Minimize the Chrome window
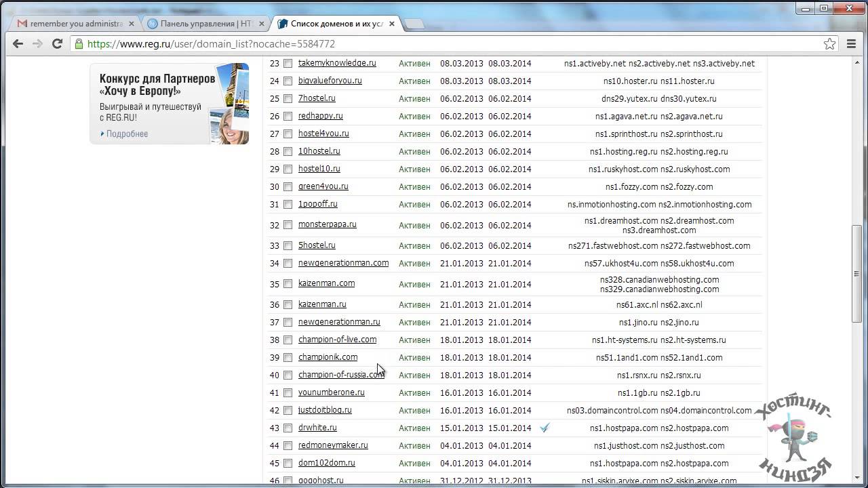 pyautogui.click(x=805, y=7)
